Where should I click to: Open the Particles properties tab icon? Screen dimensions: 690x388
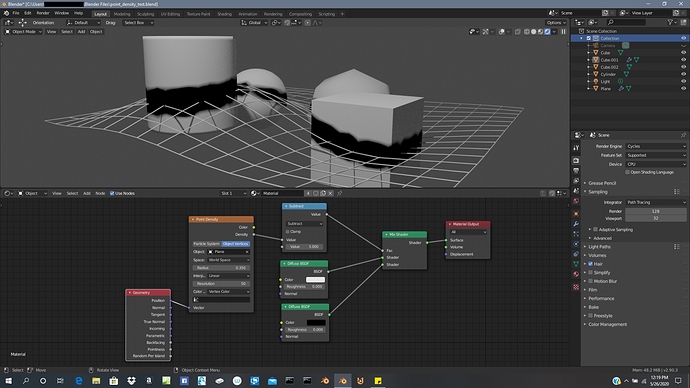pyautogui.click(x=576, y=234)
